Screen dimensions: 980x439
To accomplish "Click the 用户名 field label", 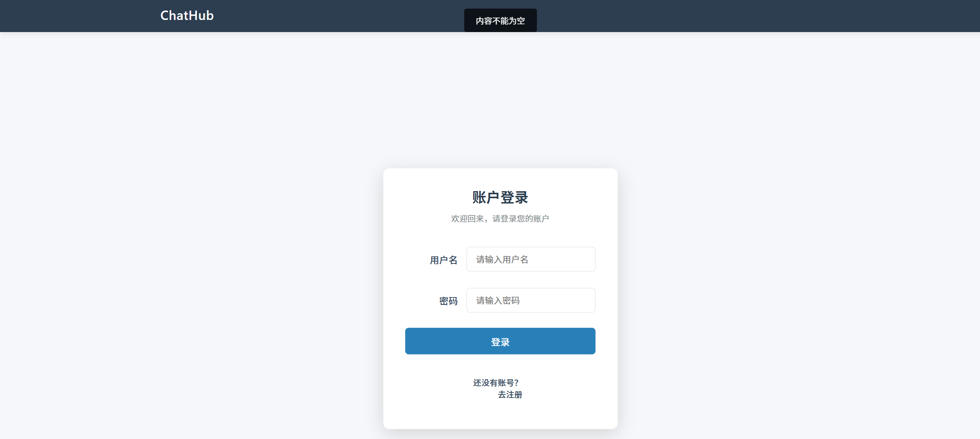I will 443,260.
